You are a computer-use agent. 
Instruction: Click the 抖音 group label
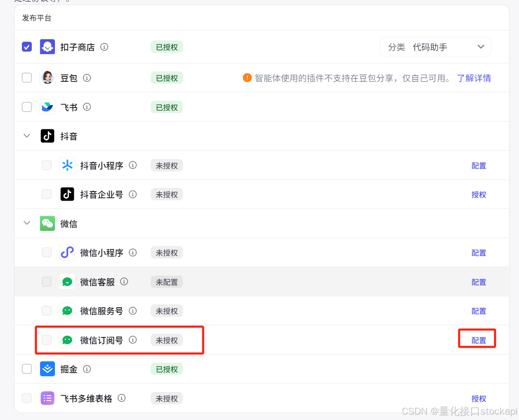pos(69,136)
